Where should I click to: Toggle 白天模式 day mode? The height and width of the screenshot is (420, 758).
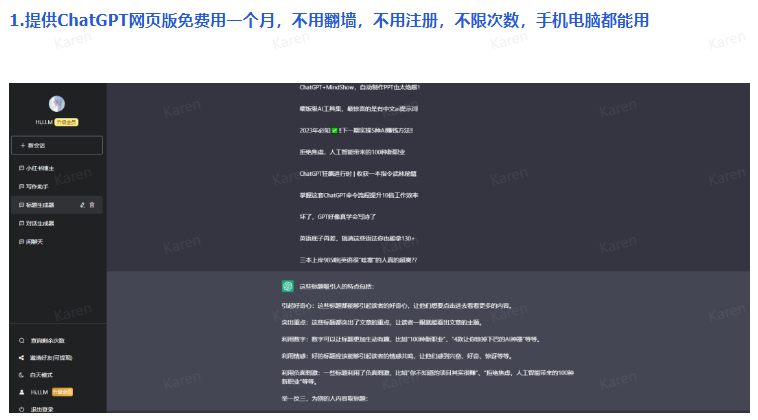click(36, 375)
